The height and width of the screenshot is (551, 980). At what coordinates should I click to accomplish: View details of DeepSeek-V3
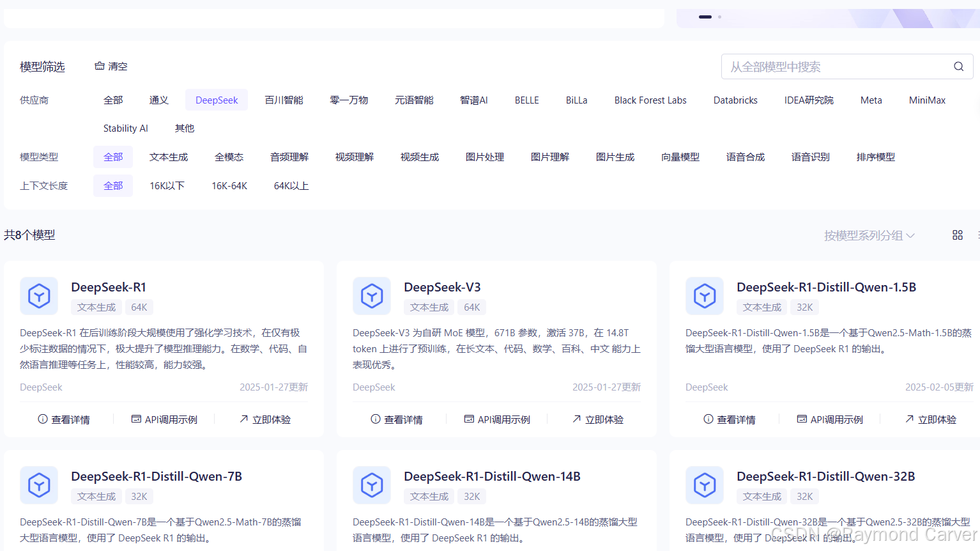(x=397, y=419)
